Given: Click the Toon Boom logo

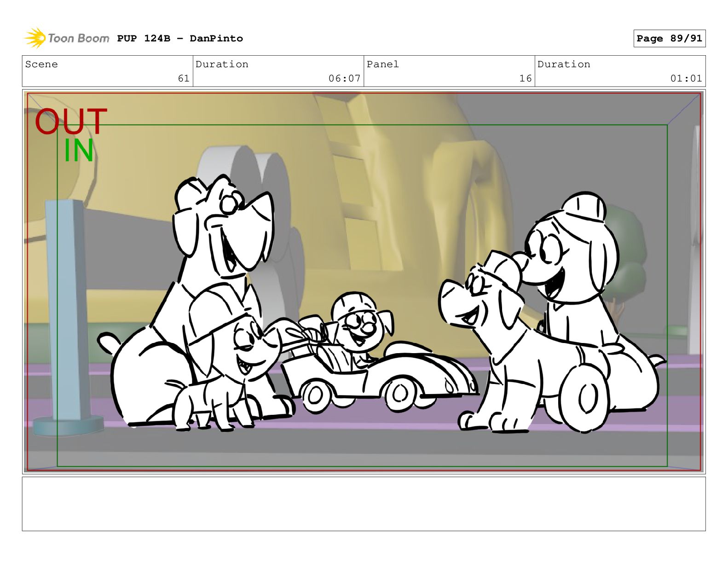Looking at the screenshot, I should 67,38.
